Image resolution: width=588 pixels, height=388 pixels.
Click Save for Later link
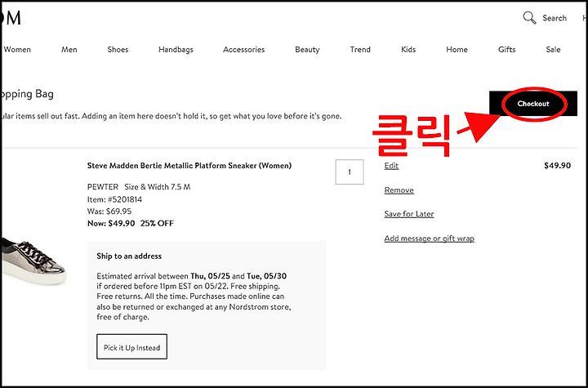point(409,214)
